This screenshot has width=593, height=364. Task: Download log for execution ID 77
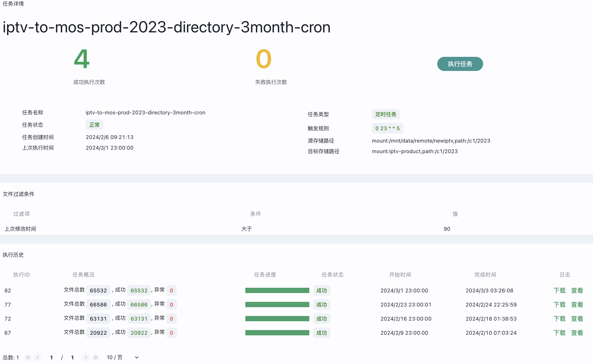[559, 305]
